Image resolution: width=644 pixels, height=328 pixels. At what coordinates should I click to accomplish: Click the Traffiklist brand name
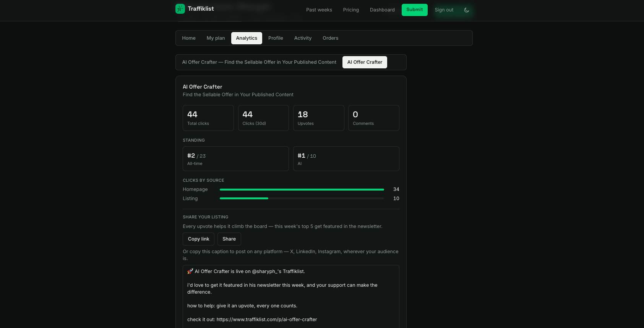tap(201, 9)
